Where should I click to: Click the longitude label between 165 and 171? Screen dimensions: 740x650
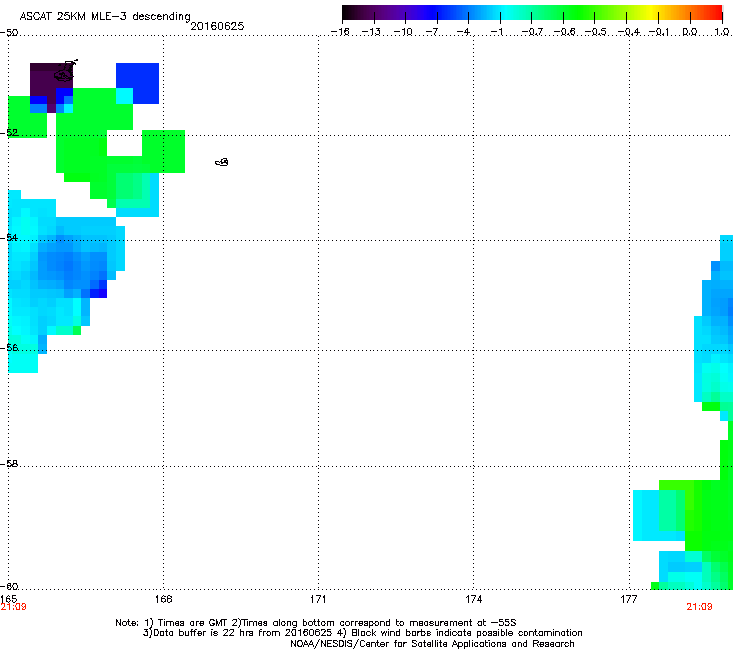click(163, 599)
